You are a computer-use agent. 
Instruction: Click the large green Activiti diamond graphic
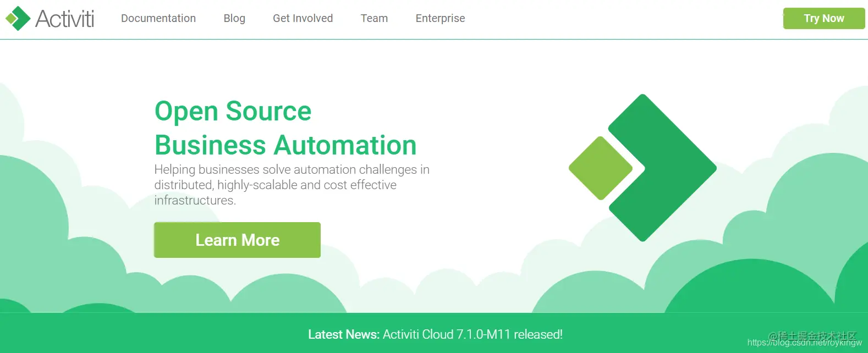(x=642, y=168)
